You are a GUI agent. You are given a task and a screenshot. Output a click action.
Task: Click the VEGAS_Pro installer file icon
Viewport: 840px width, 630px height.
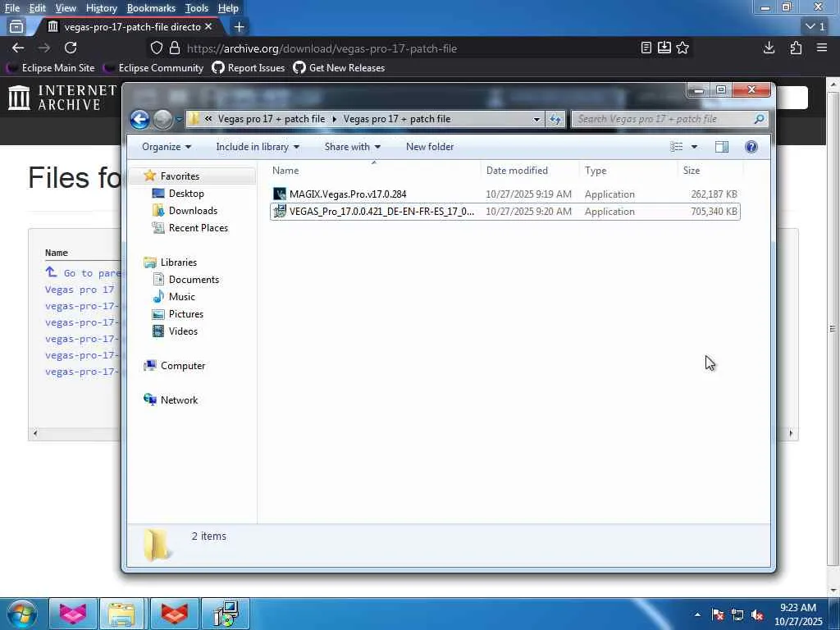click(x=279, y=211)
